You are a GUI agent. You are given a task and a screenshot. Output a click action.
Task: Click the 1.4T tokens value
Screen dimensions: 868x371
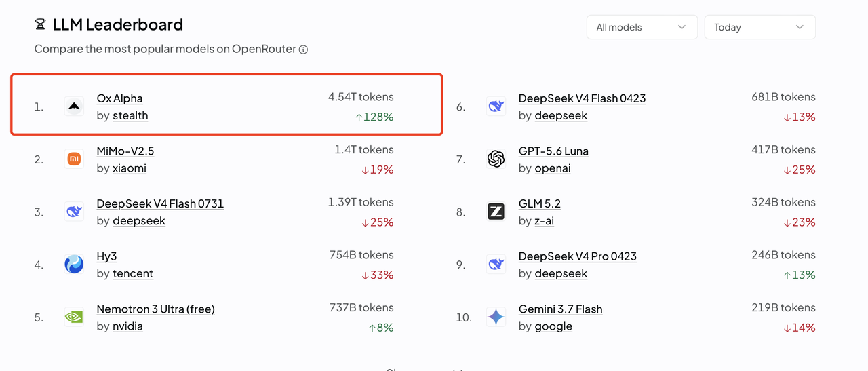click(x=364, y=149)
